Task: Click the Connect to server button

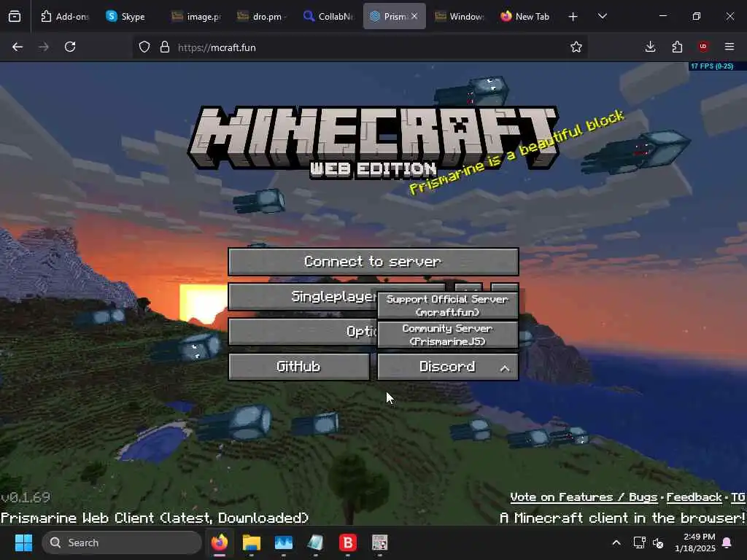Action: 373,262
